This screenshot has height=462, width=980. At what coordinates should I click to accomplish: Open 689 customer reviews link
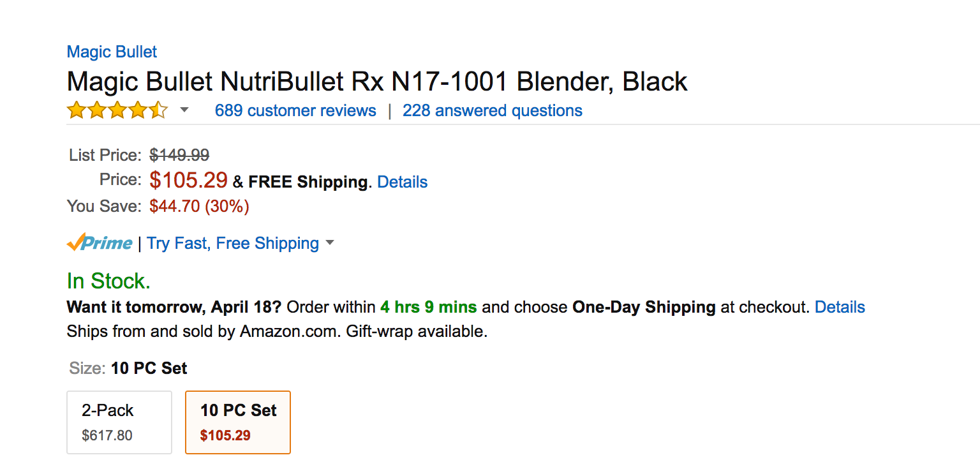pyautogui.click(x=295, y=110)
